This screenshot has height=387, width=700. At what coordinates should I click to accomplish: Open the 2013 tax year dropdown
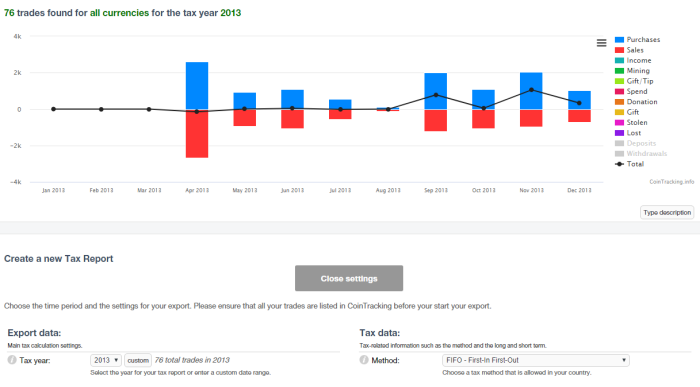click(x=106, y=360)
